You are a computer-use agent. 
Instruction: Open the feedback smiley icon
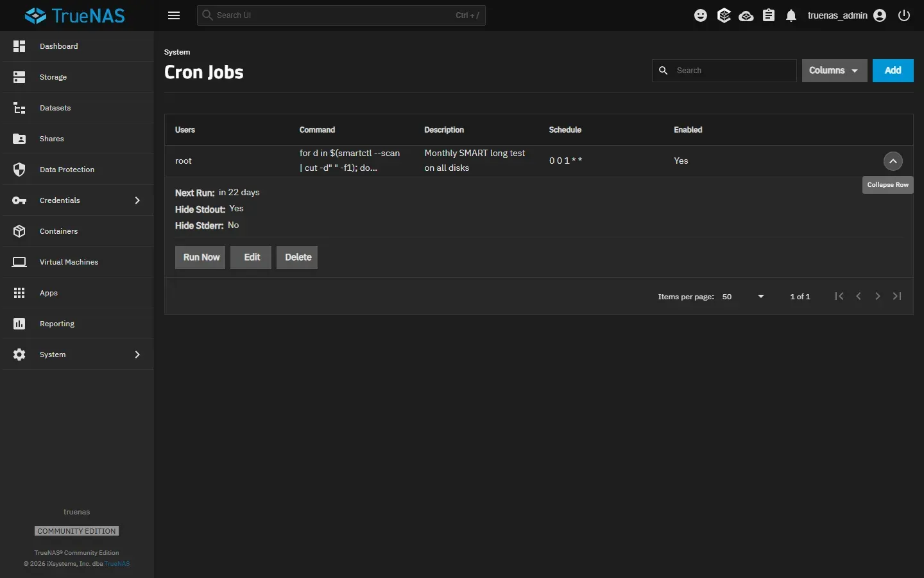pos(701,15)
